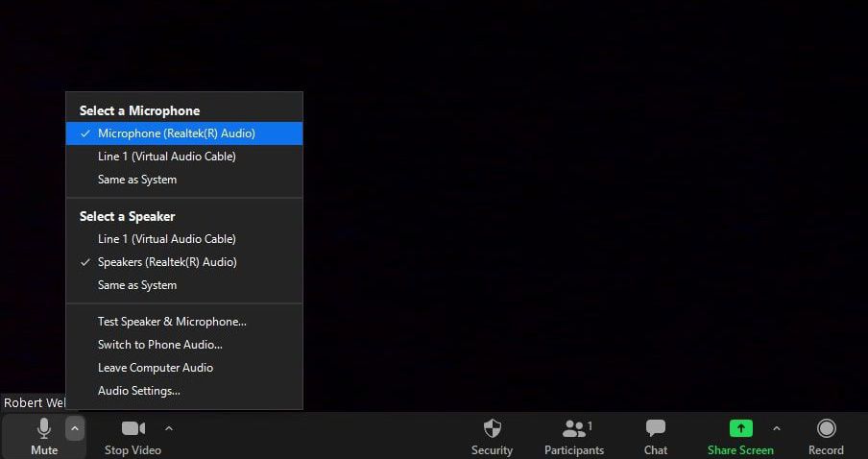Expand share options arrow beside Share Screen
The width and height of the screenshot is (868, 459).
776,428
